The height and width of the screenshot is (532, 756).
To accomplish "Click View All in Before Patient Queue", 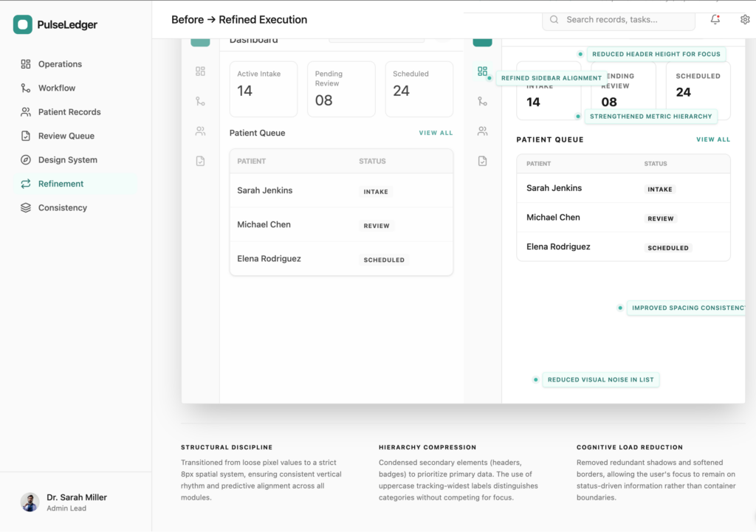I will [436, 133].
